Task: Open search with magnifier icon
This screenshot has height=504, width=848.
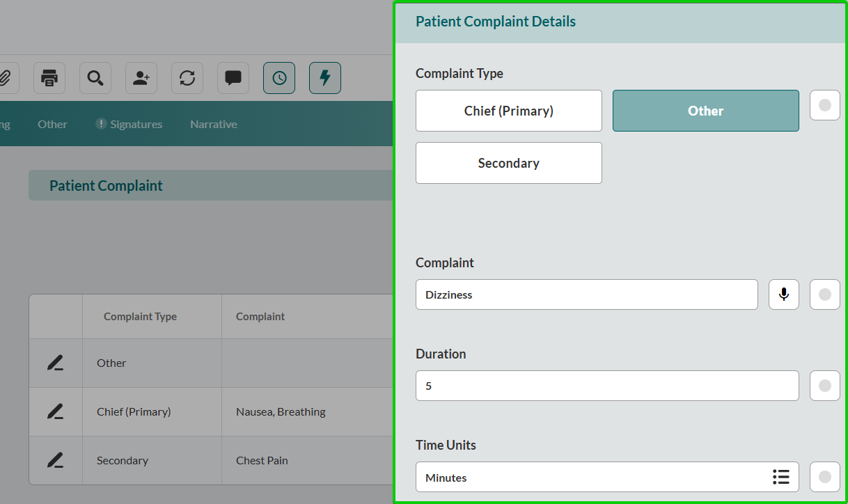Action: click(x=95, y=78)
